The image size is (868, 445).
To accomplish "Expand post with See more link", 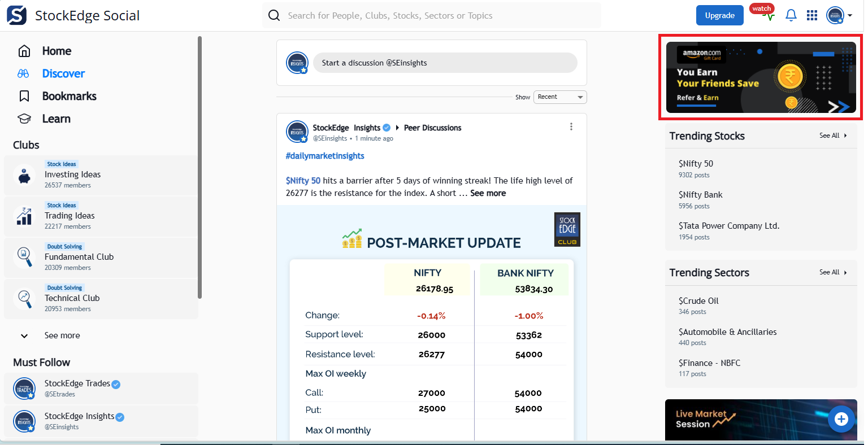I will click(488, 193).
